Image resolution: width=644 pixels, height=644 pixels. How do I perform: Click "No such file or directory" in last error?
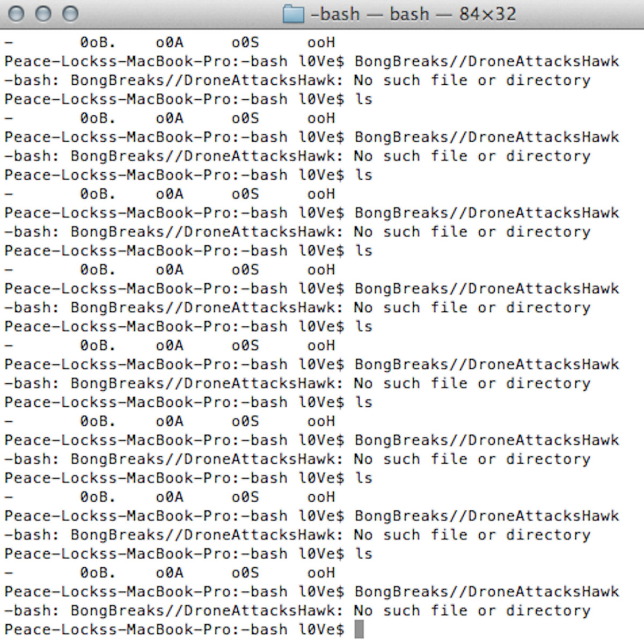pos(472,611)
